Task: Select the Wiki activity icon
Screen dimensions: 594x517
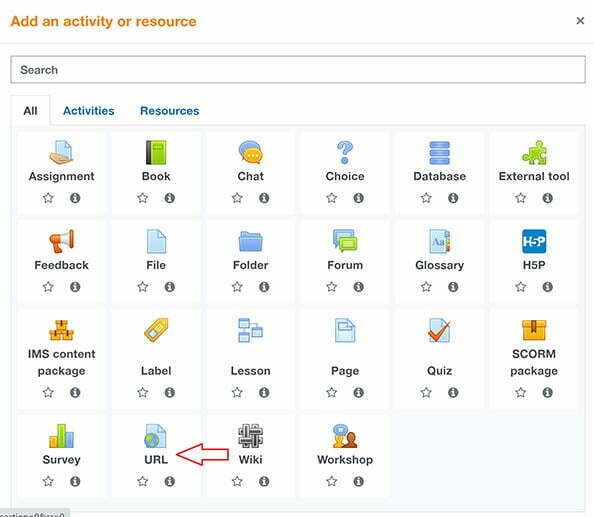Action: [250, 436]
